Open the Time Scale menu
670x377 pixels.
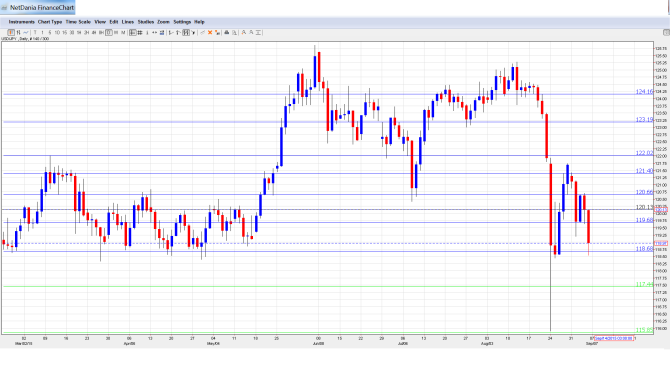click(78, 22)
